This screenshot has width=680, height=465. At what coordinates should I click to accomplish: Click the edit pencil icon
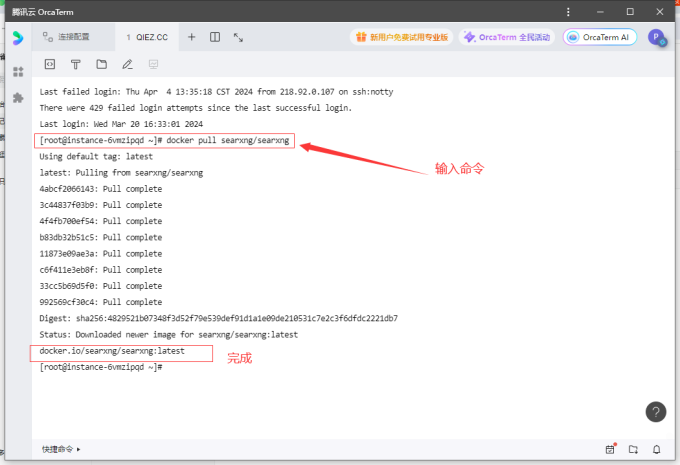tap(127, 64)
